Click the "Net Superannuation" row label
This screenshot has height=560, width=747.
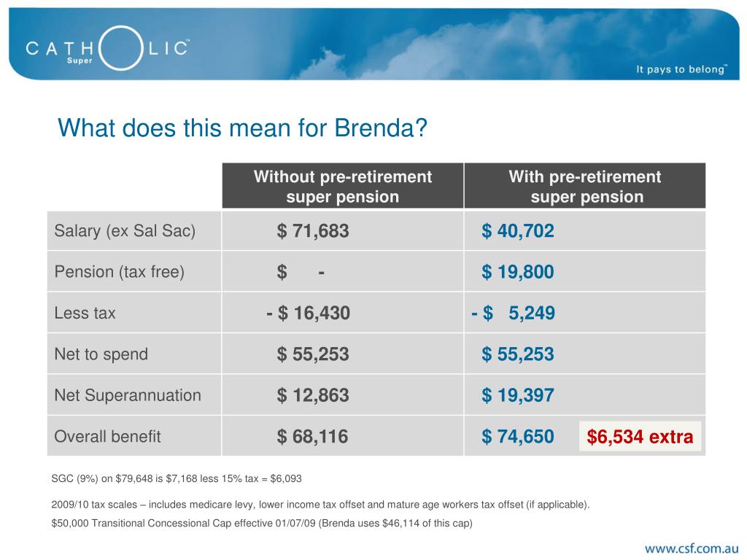(x=128, y=395)
